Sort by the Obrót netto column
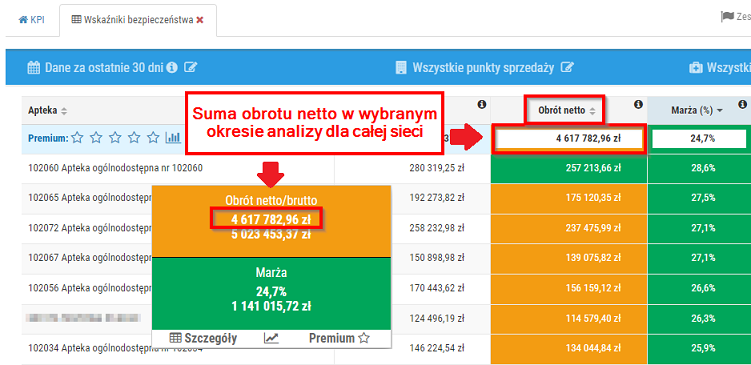The height and width of the screenshot is (365, 751). pyautogui.click(x=592, y=111)
